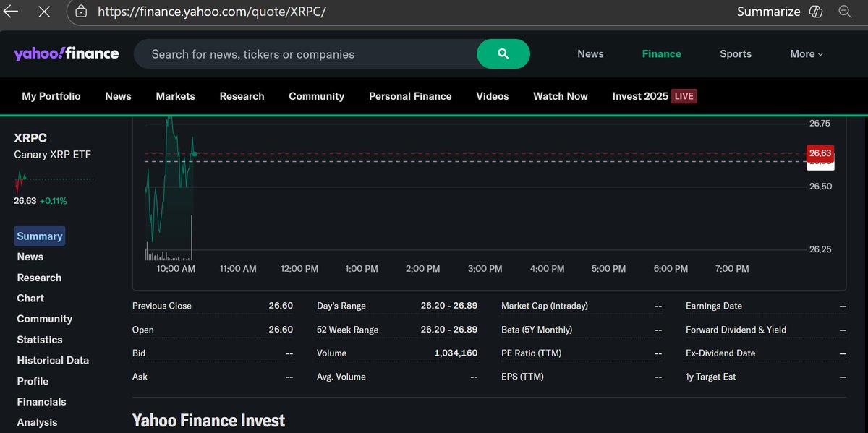Click the XRPC mini sparkline chart
This screenshot has height=433, width=868.
51,179
